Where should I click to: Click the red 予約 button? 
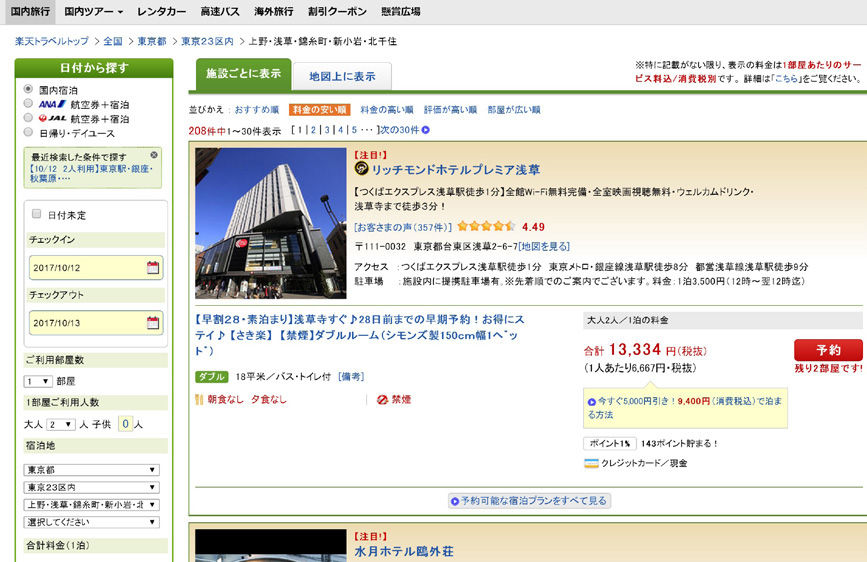[828, 350]
